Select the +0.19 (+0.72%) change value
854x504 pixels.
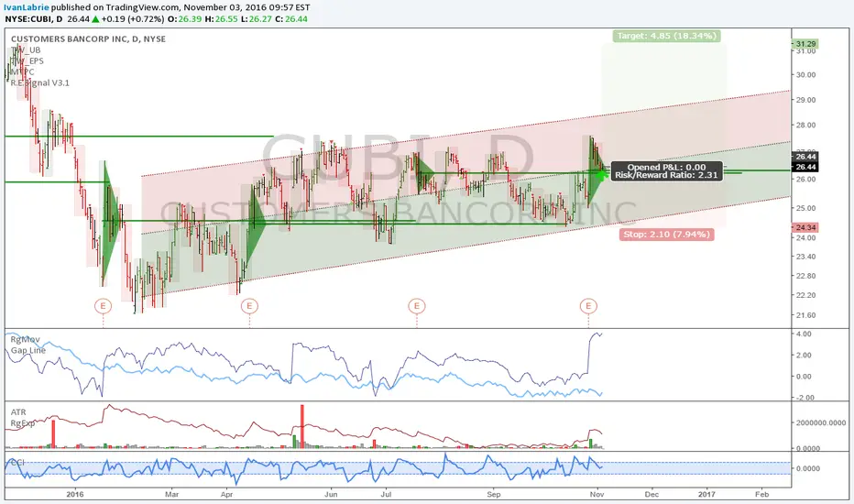[132, 19]
